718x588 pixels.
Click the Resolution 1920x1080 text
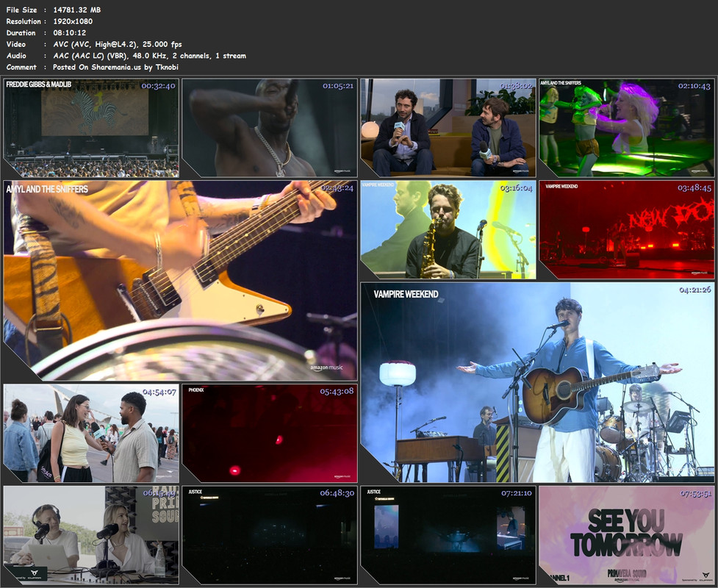[73, 21]
